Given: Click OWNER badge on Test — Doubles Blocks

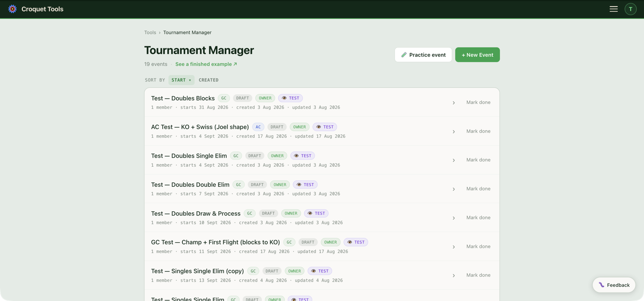Looking at the screenshot, I should pyautogui.click(x=265, y=98).
